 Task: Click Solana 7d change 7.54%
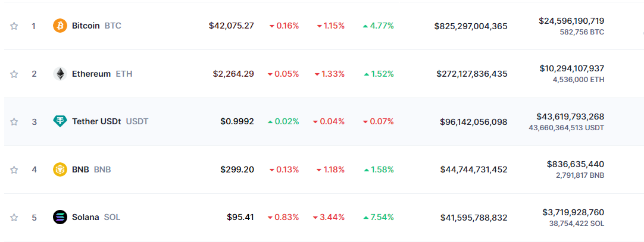(379, 218)
